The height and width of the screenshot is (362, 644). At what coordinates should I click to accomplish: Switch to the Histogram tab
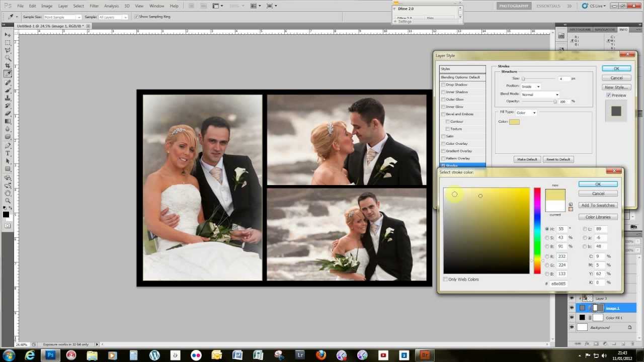click(580, 30)
